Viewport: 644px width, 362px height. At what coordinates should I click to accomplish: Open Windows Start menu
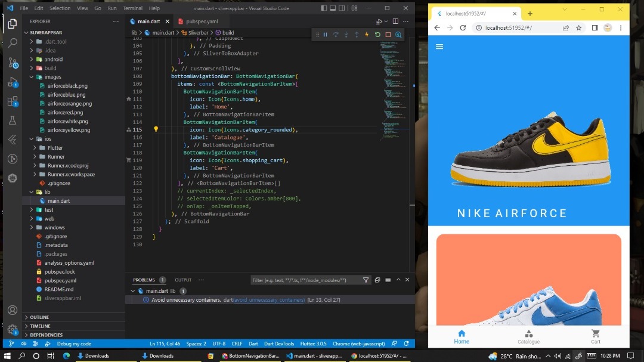[x=7, y=356]
